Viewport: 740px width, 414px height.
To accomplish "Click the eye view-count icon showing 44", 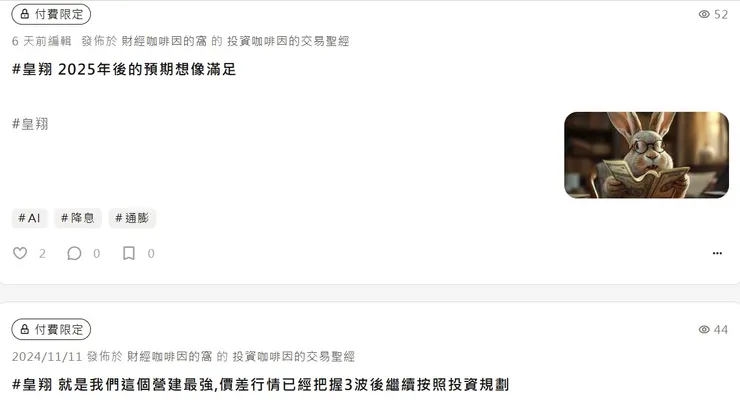I will click(x=704, y=330).
